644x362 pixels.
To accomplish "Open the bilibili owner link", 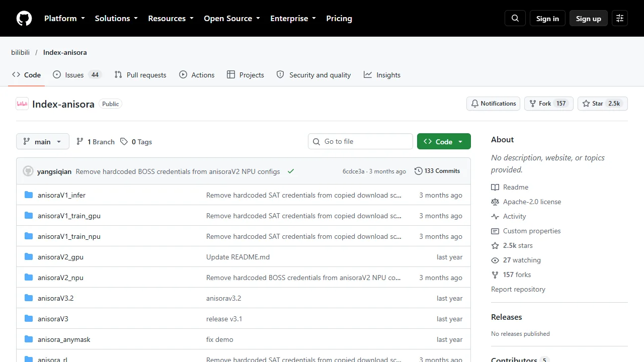I will (21, 52).
